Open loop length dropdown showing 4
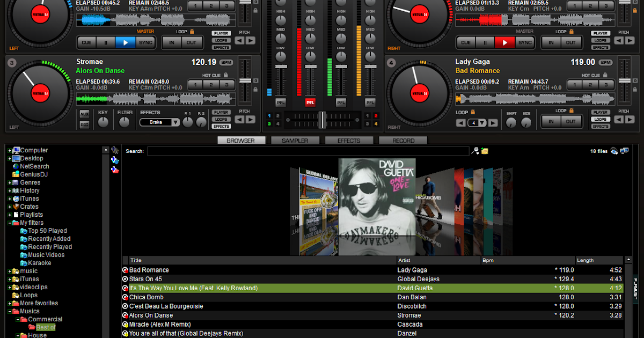The image size is (644, 338). coord(481,123)
